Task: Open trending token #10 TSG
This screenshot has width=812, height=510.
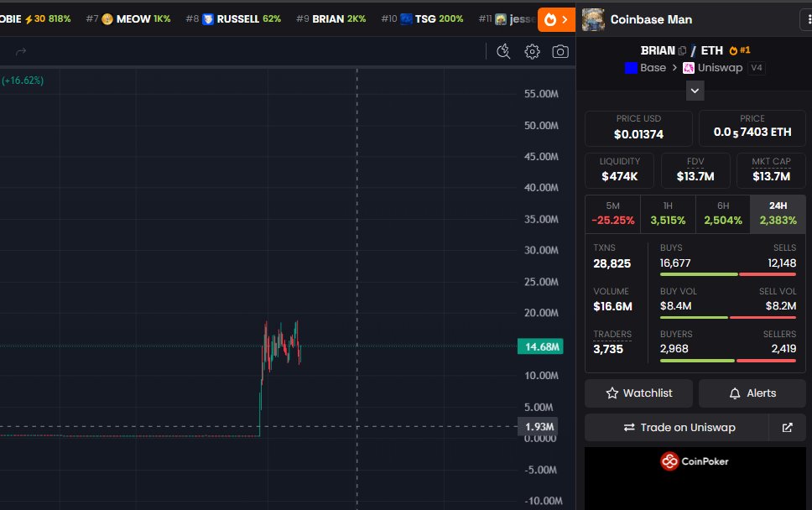Action: click(x=422, y=19)
